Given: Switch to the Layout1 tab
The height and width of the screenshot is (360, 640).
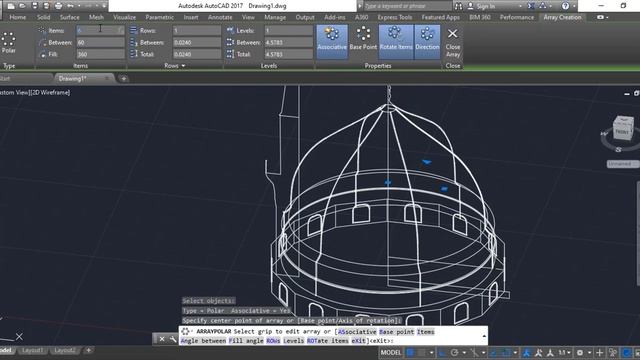Looking at the screenshot, I should click(x=32, y=350).
